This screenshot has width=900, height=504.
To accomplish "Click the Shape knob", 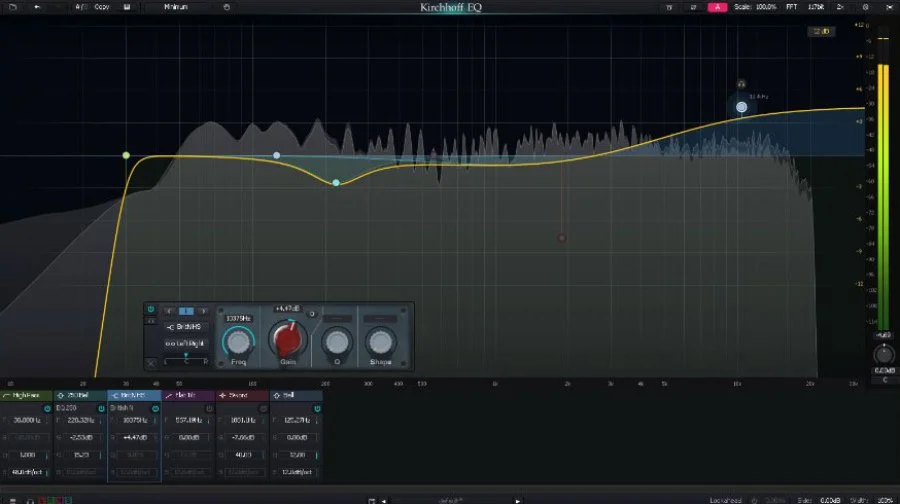I will point(381,342).
